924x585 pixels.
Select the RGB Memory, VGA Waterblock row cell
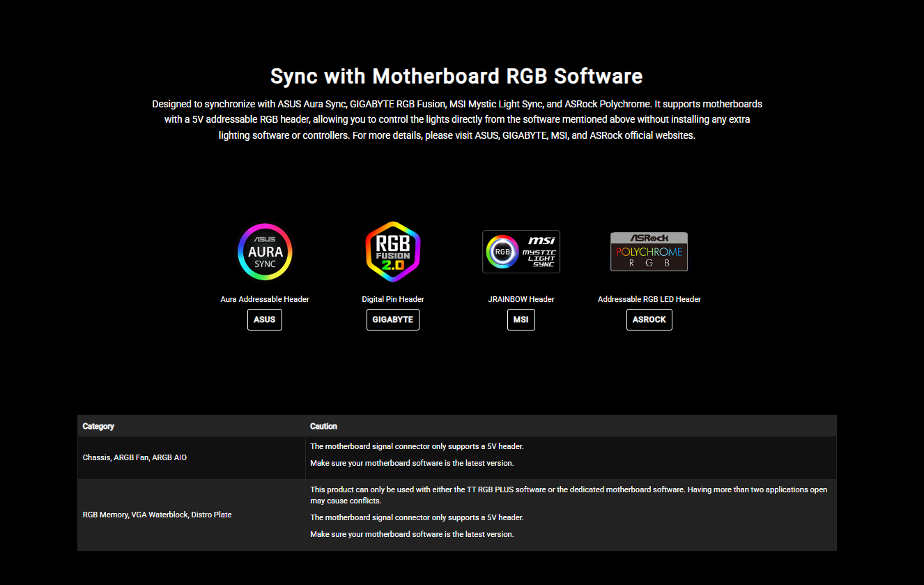pyautogui.click(x=157, y=515)
